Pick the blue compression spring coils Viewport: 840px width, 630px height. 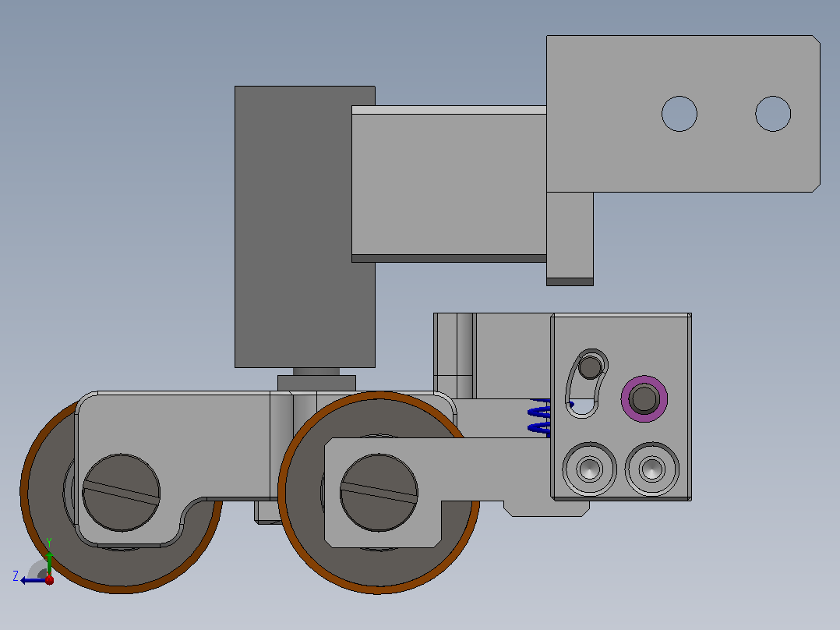[x=539, y=417]
